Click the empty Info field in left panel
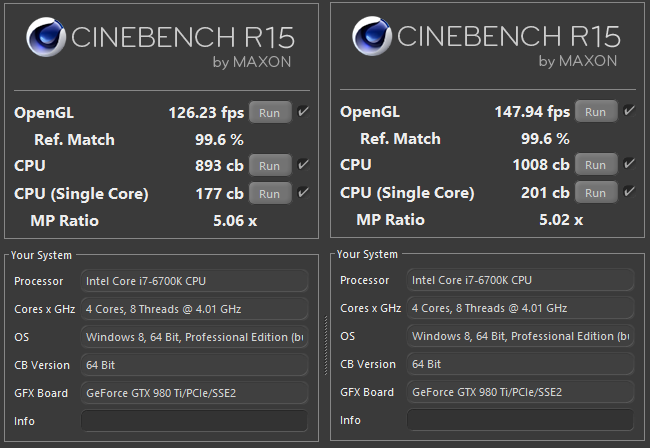 tap(194, 421)
